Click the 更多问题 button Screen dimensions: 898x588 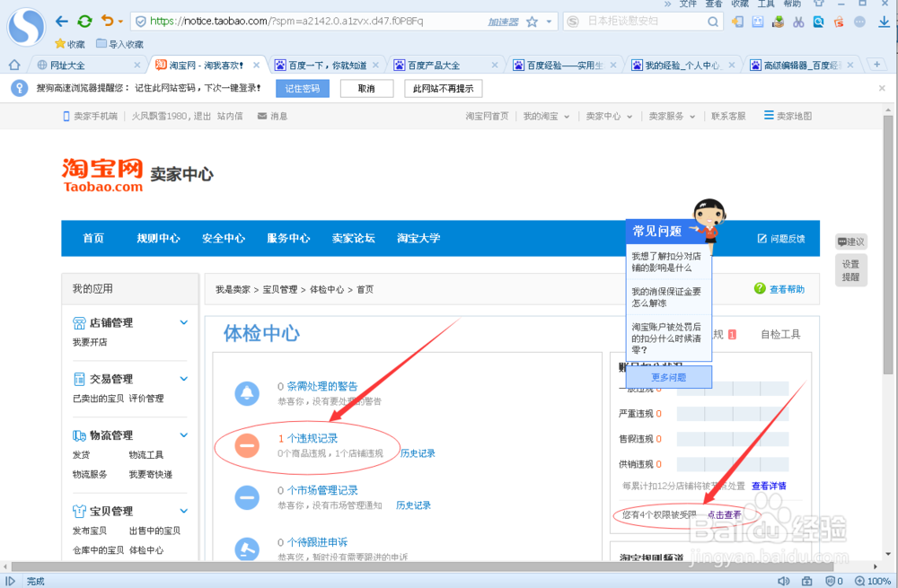tap(669, 377)
